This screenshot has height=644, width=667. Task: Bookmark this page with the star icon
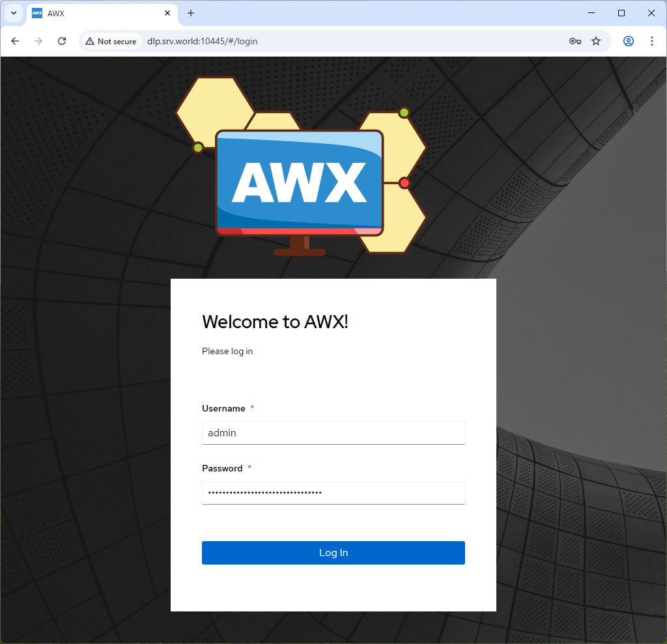(596, 41)
